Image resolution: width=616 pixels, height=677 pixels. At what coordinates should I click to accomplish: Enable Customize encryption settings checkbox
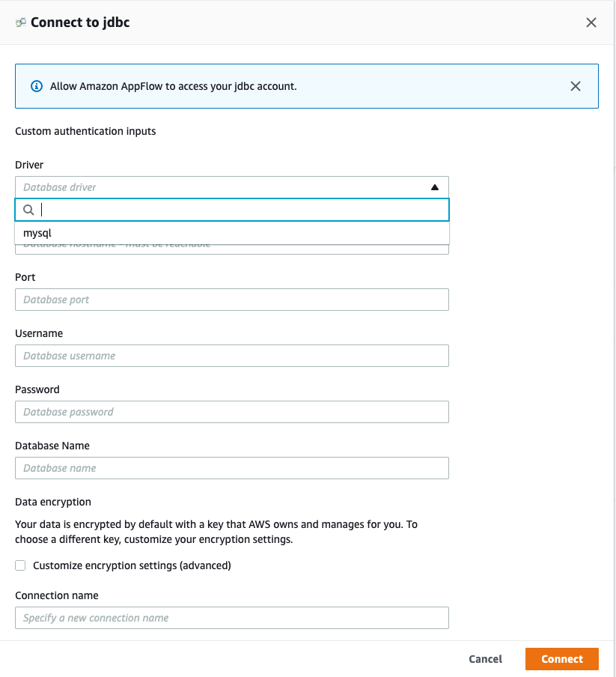21,565
